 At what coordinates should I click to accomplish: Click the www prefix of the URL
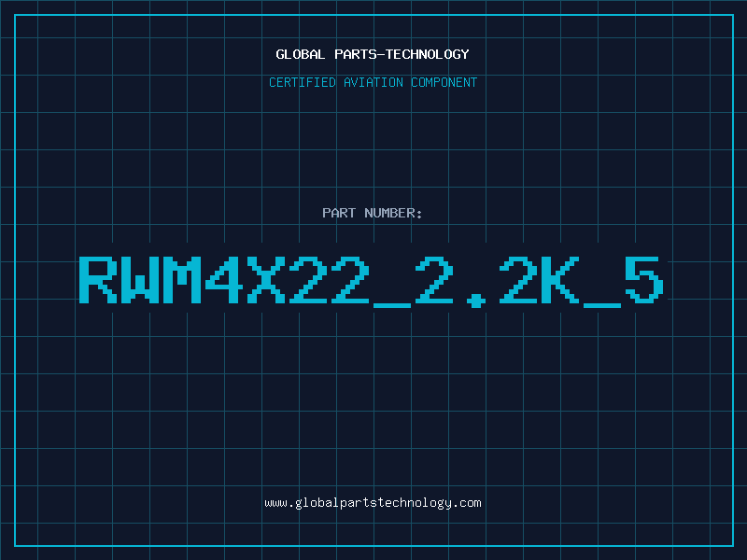(276, 503)
